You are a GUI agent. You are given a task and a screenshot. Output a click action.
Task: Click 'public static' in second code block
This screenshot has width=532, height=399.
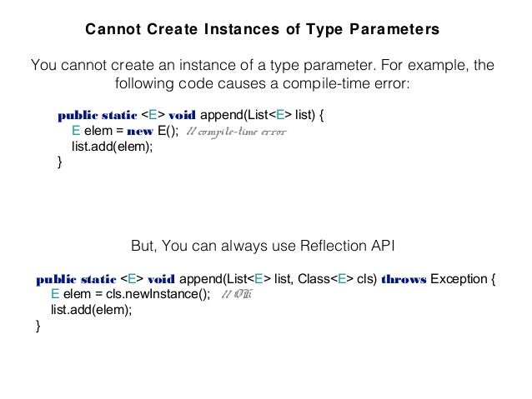76,279
